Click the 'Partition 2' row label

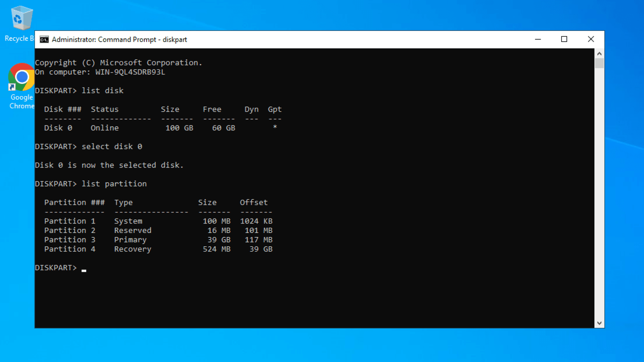tap(70, 230)
